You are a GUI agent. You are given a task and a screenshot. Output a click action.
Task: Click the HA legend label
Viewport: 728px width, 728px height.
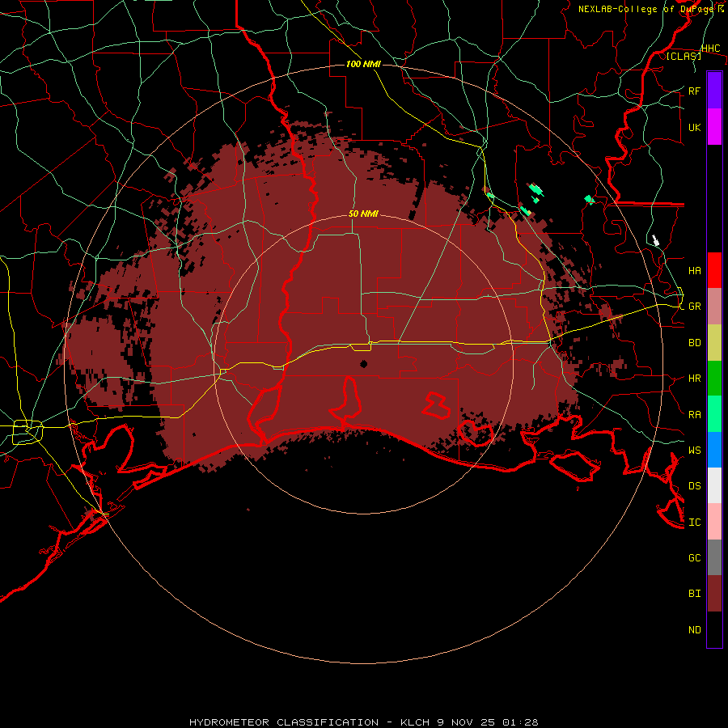pyautogui.click(x=694, y=271)
